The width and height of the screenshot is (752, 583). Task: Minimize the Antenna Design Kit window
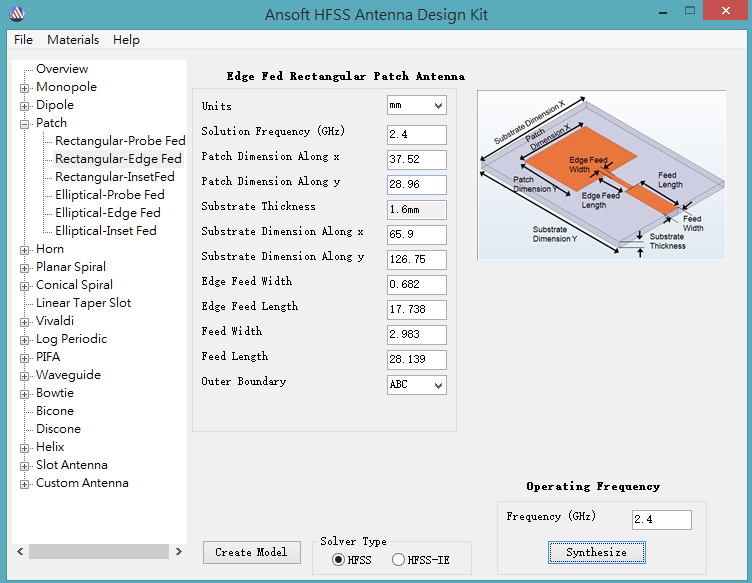[663, 12]
